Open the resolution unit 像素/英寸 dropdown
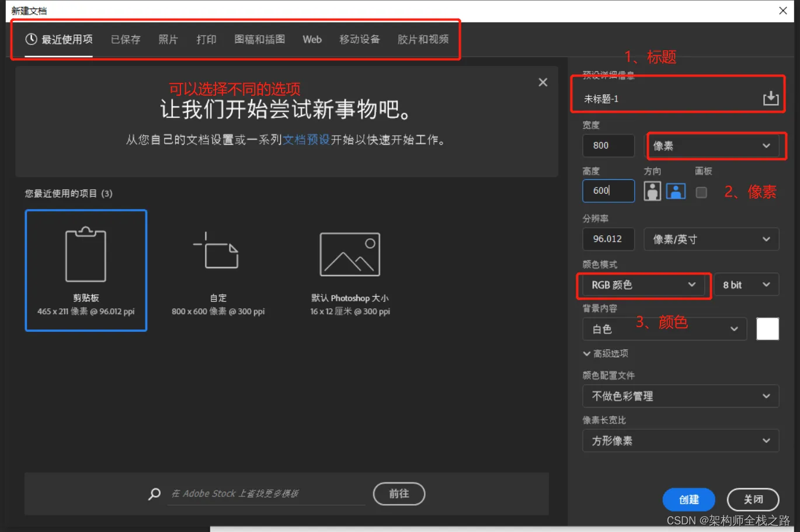Screen dimensions: 800x532 coord(711,239)
